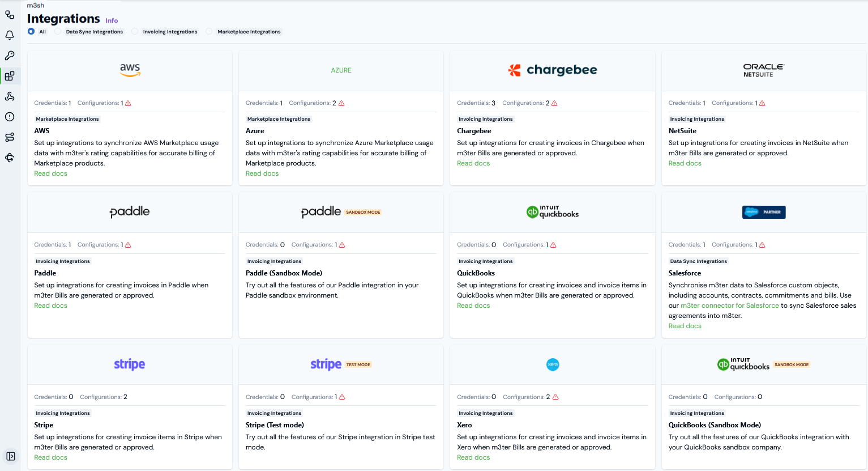Click the AWS logo

(x=130, y=70)
